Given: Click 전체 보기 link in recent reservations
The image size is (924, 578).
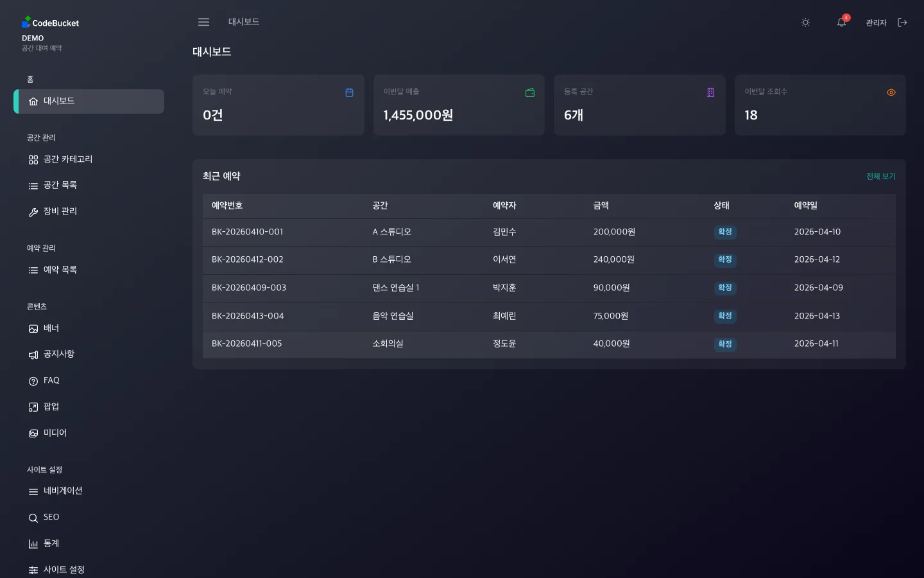Looking at the screenshot, I should 880,176.
